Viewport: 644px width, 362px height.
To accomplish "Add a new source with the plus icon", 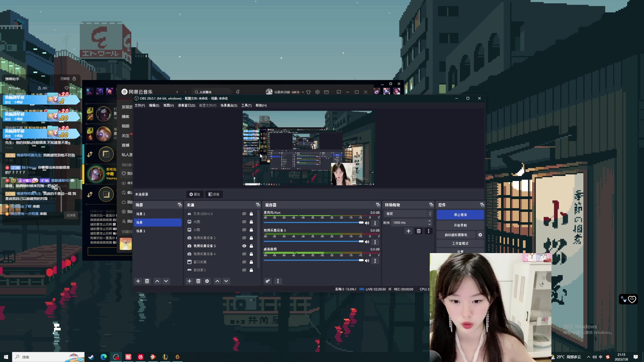I will [x=189, y=281].
